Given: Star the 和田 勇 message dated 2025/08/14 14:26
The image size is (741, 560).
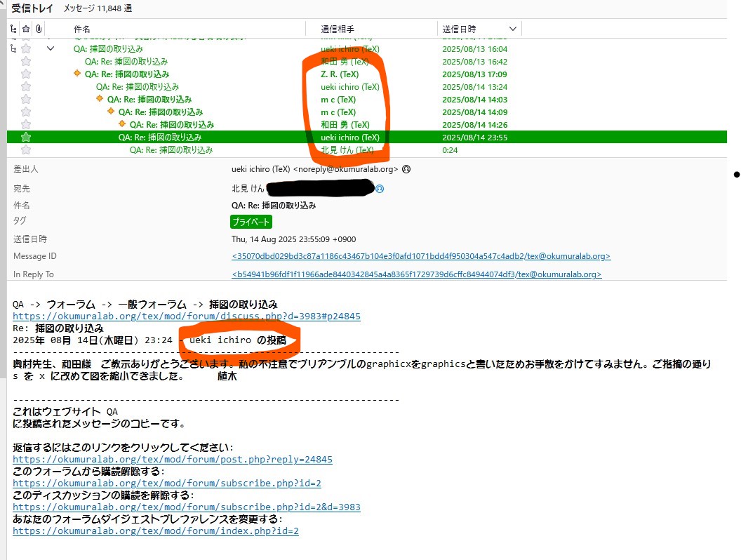Looking at the screenshot, I should [26, 125].
